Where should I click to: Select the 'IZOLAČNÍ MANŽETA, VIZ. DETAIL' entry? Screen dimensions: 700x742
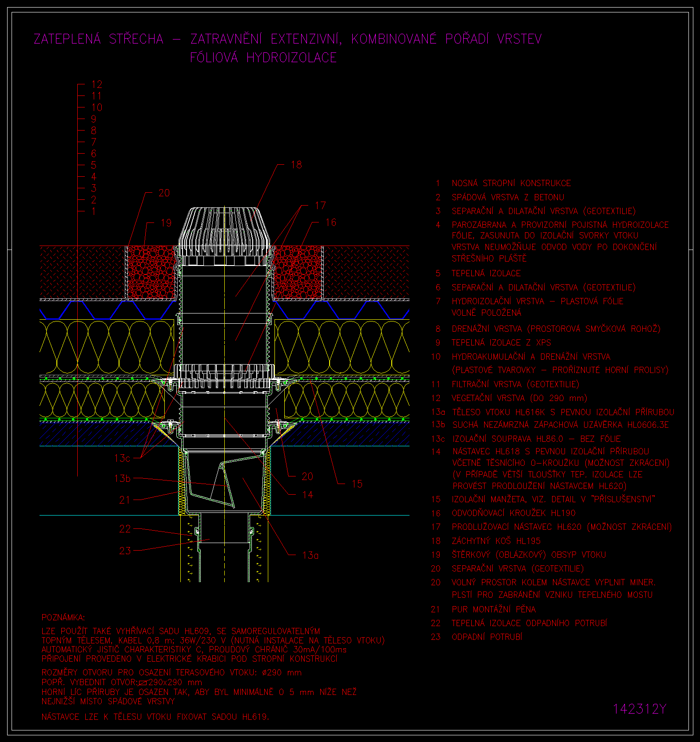tap(554, 500)
